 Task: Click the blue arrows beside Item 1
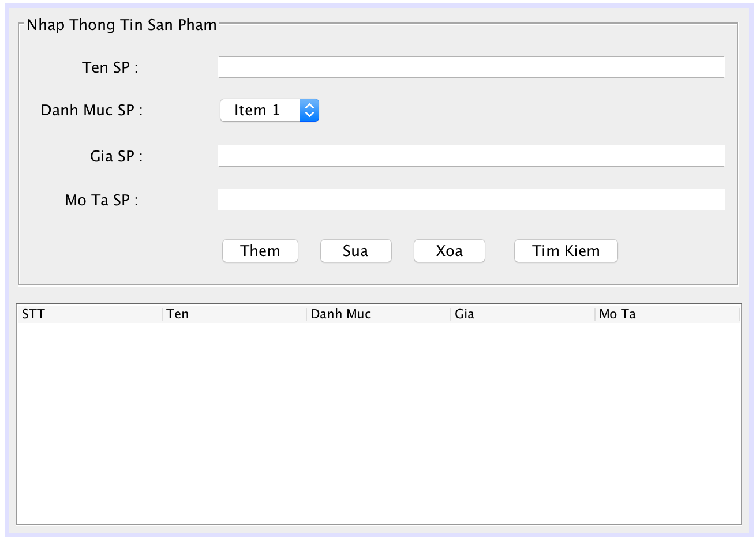(x=309, y=110)
